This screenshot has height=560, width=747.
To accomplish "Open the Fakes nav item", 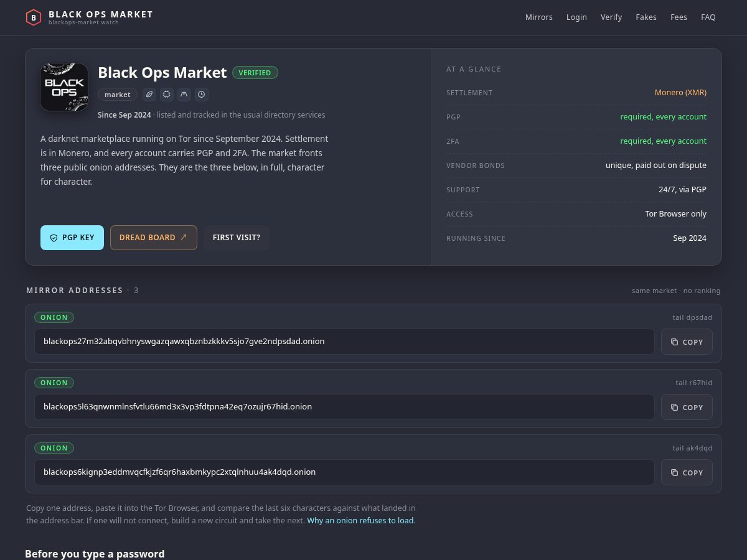I will click(646, 17).
